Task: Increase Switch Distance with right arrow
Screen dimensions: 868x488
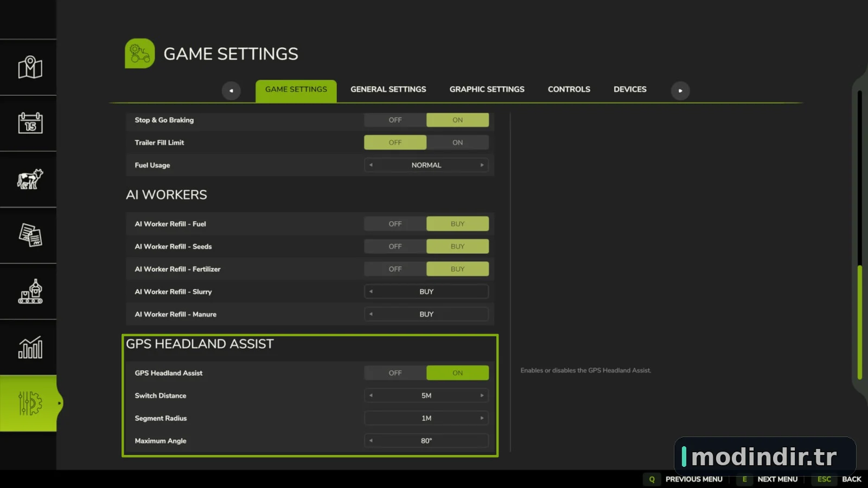Action: pos(482,396)
